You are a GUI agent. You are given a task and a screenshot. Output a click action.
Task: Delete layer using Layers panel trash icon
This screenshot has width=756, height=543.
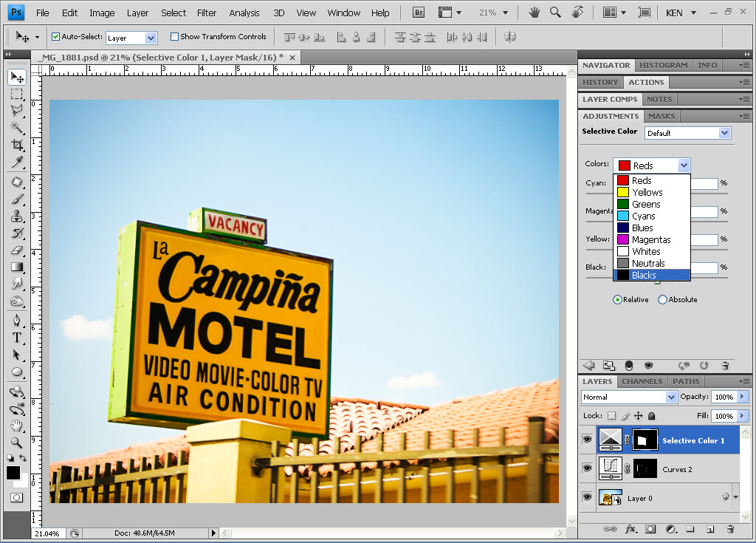730,529
